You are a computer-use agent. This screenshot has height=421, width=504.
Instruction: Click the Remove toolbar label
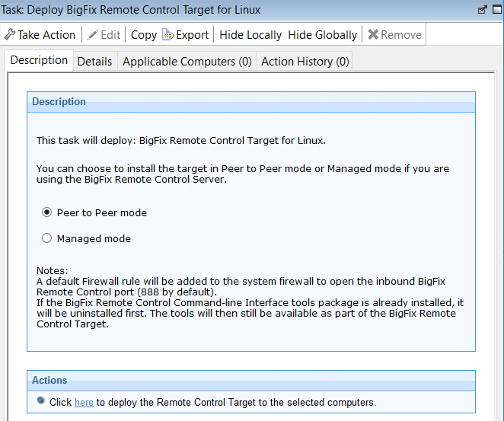pos(400,35)
